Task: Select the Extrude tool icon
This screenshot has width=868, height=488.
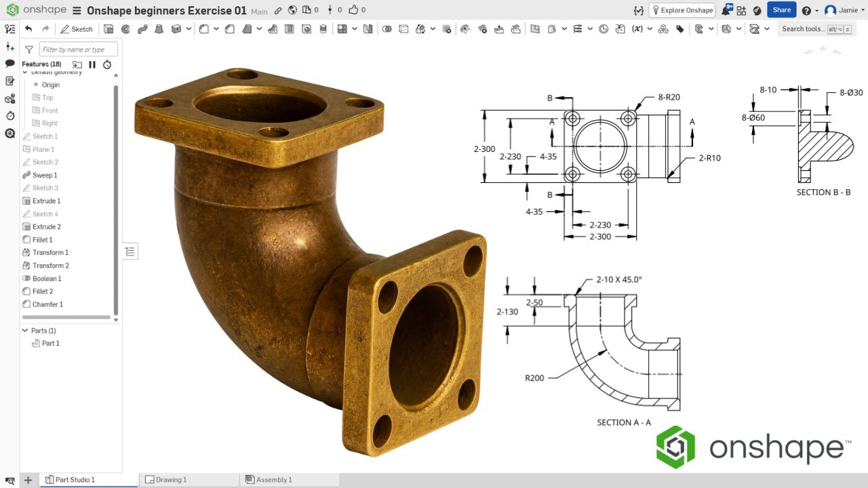Action: pyautogui.click(x=108, y=29)
